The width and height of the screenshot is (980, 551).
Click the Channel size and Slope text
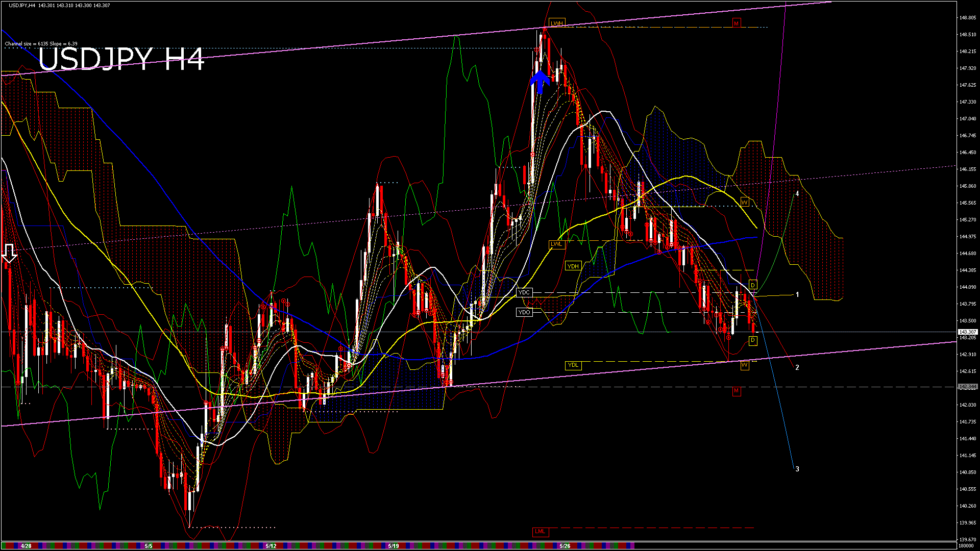(41, 44)
